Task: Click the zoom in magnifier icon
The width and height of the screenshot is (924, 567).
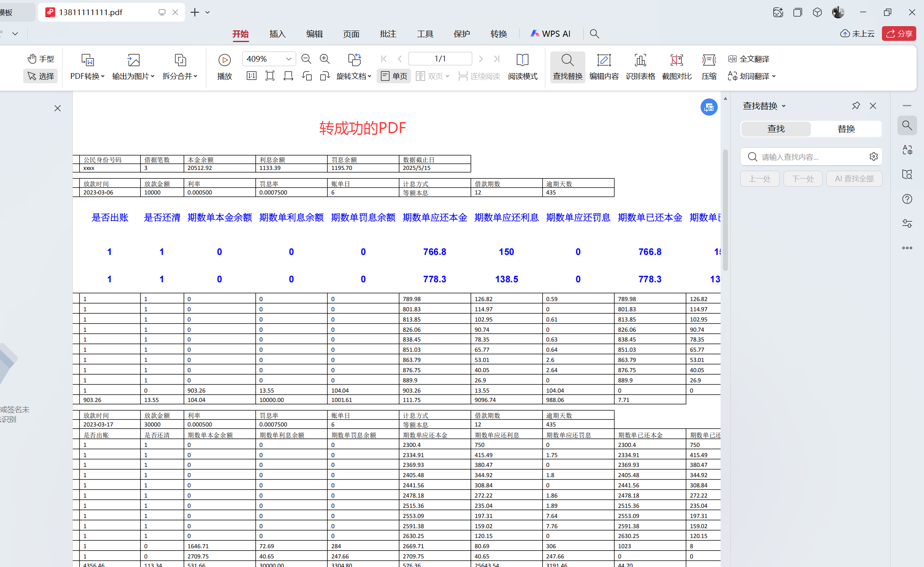Action: 325,59
